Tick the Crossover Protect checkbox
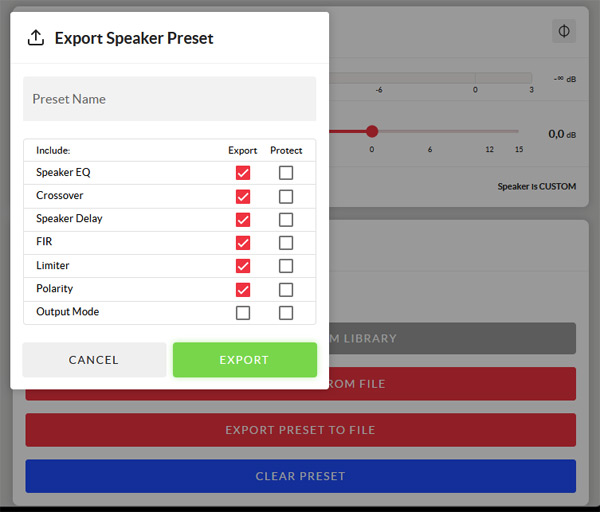Image resolution: width=600 pixels, height=512 pixels. point(286,196)
